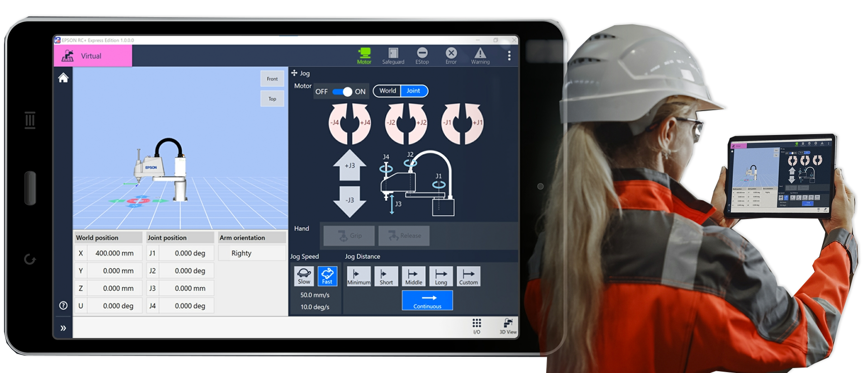The image size is (868, 373).
Task: Select the Virtual robot tab
Action: [93, 56]
